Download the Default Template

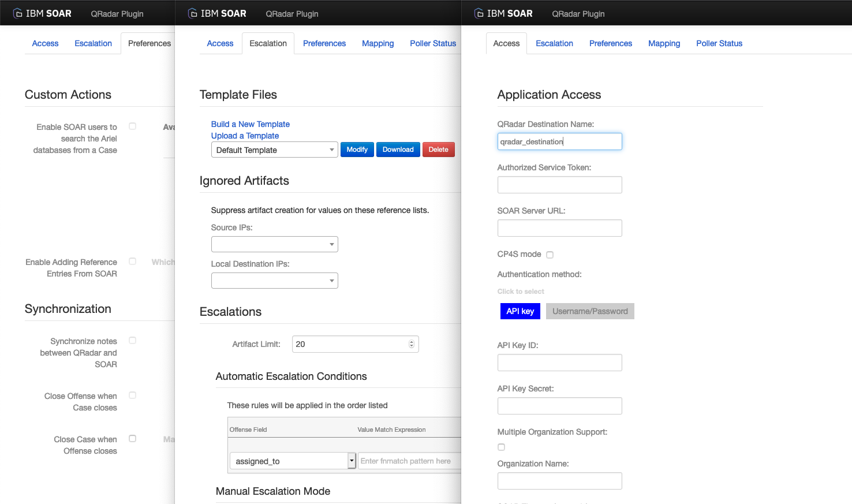pyautogui.click(x=398, y=150)
